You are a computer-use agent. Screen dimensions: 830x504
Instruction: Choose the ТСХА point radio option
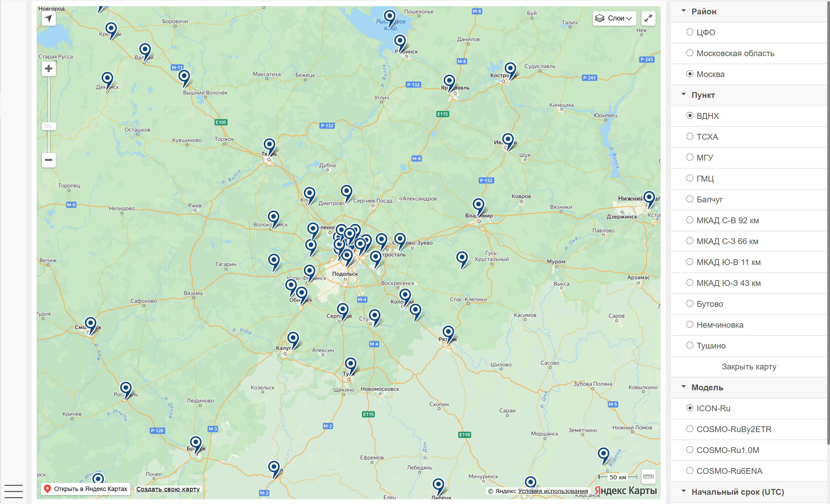click(690, 136)
